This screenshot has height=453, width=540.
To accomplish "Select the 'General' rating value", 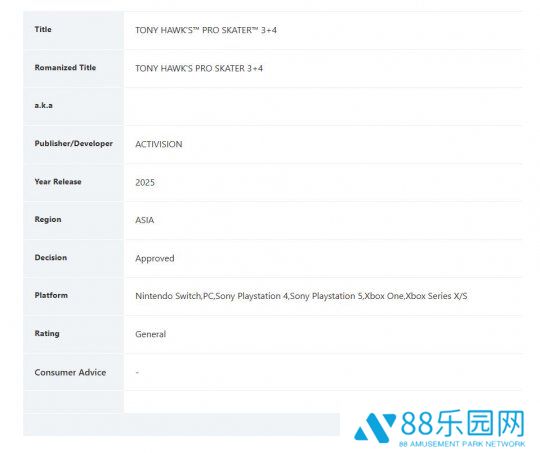I will [x=150, y=334].
